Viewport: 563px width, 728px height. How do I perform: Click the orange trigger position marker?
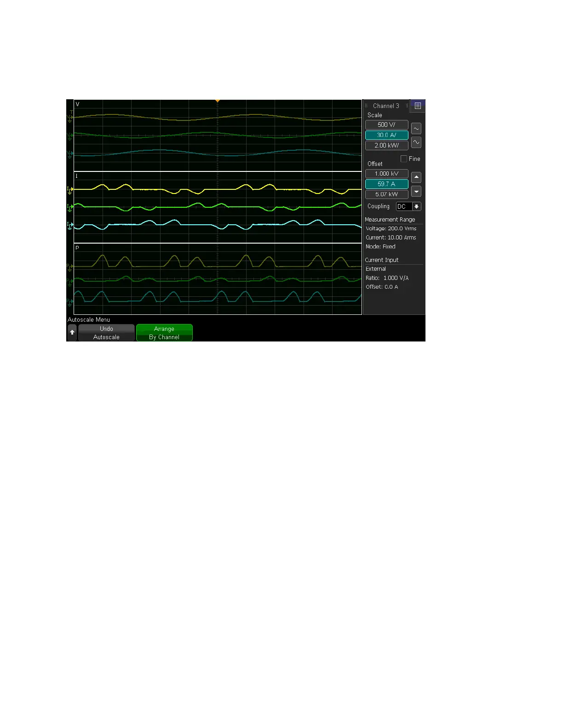pos(218,101)
